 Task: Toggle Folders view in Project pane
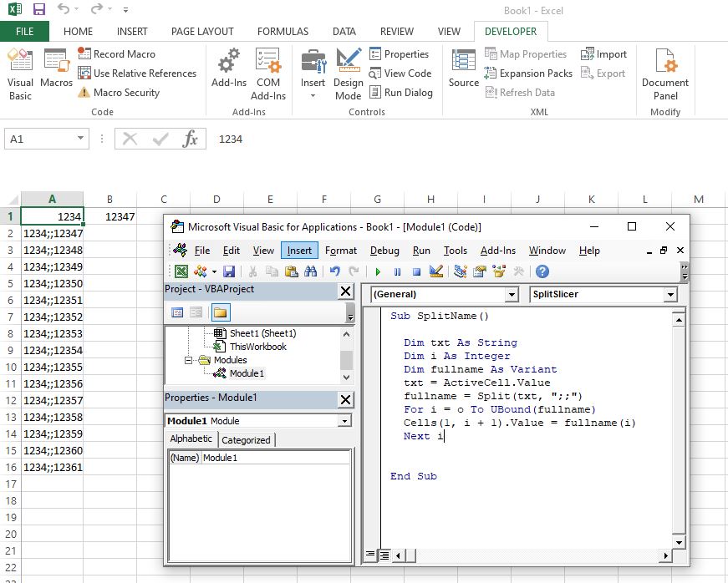pos(221,312)
